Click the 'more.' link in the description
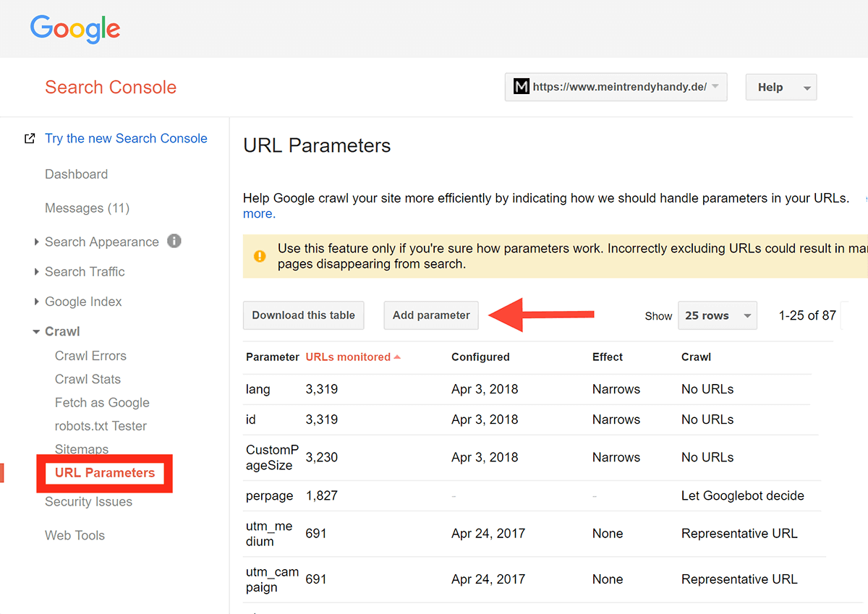868x614 pixels. coord(259,214)
